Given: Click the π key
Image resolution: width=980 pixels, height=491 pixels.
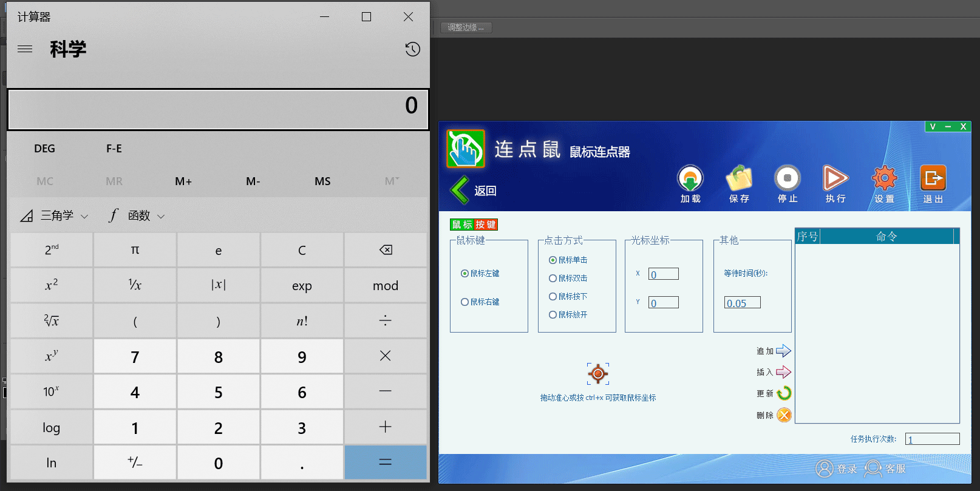Looking at the screenshot, I should [x=135, y=250].
